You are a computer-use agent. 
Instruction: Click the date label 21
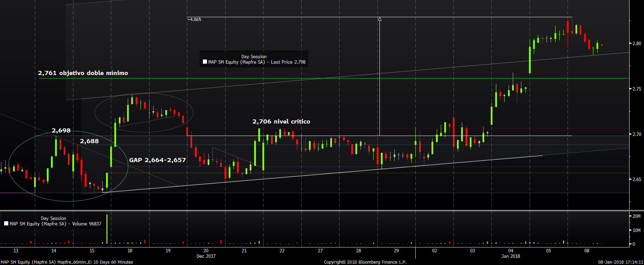(x=244, y=251)
